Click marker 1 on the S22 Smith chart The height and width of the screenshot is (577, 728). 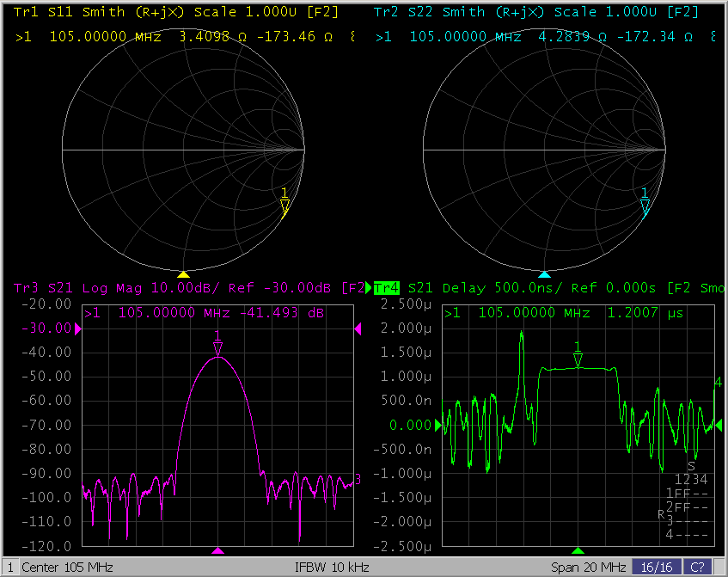pyautogui.click(x=645, y=206)
